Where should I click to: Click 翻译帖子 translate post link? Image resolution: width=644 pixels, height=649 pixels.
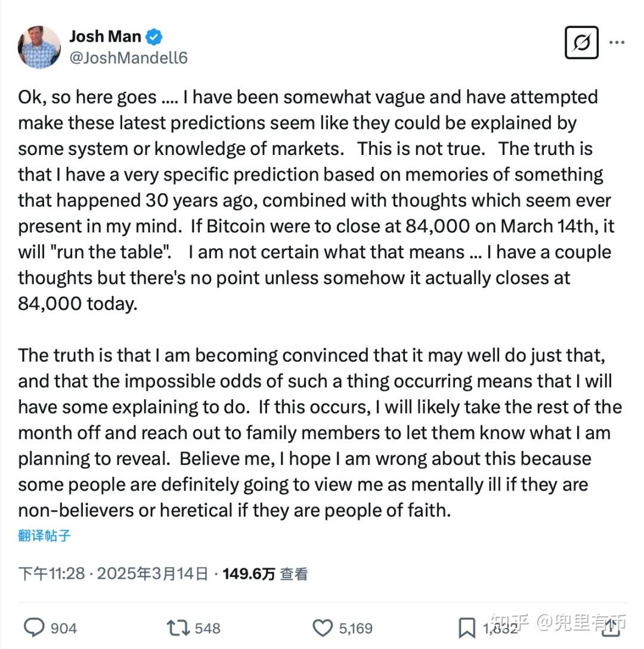[45, 535]
